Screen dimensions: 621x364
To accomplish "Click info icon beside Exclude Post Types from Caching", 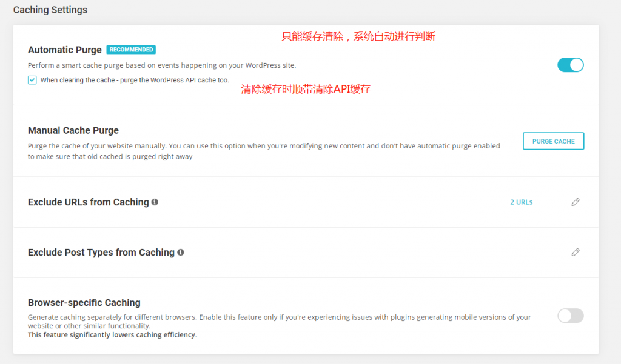I will point(181,253).
